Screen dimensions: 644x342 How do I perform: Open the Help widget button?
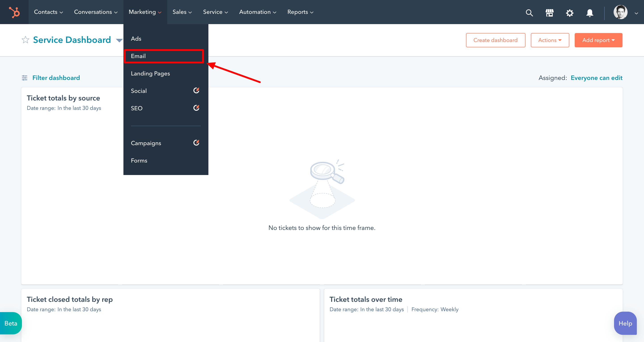tap(625, 323)
